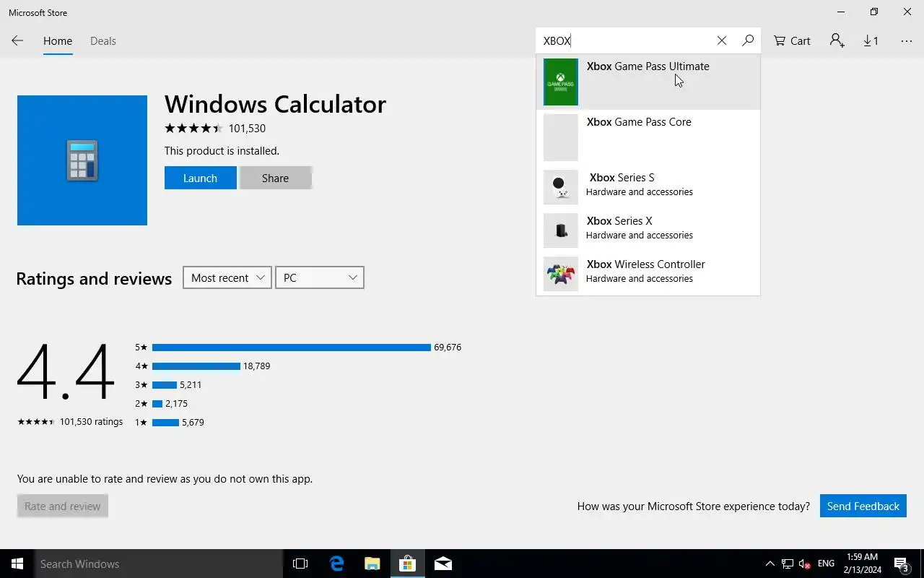This screenshot has height=578, width=924.
Task: Choose Xbox Series S suggestion text
Action: click(x=622, y=178)
